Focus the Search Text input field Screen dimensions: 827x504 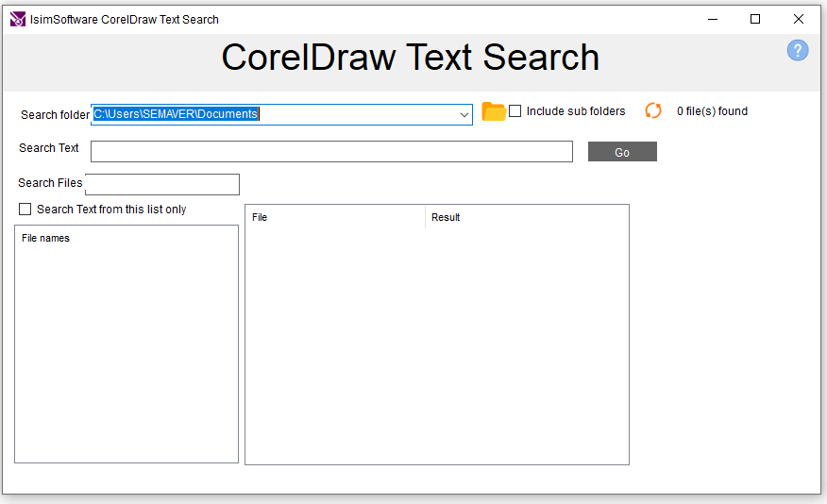click(331, 151)
